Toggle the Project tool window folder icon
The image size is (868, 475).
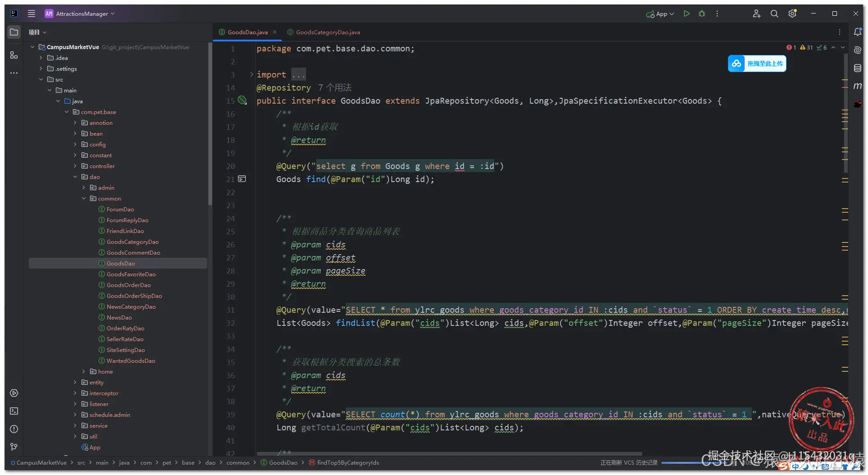pyautogui.click(x=14, y=32)
